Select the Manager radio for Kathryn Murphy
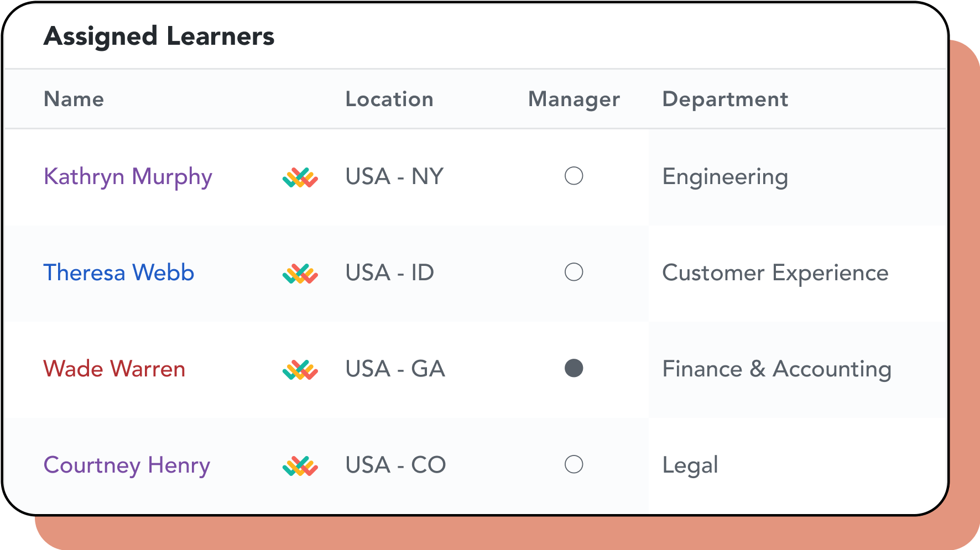The height and width of the screenshot is (550, 980). [x=574, y=176]
